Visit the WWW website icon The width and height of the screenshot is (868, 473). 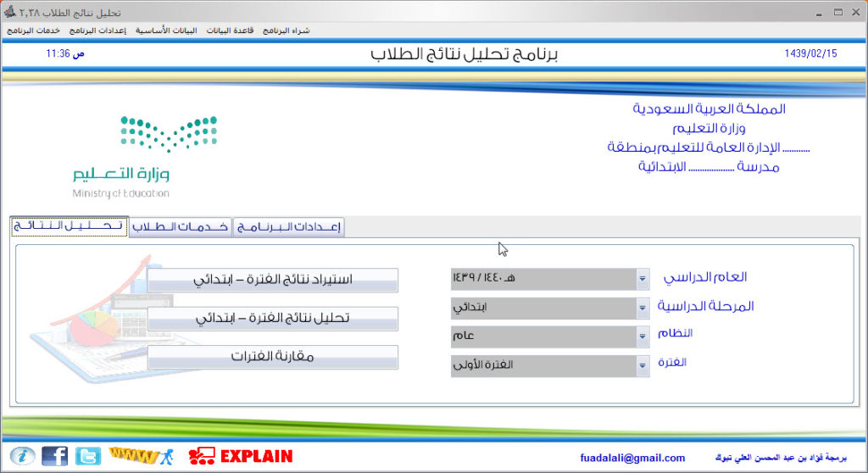pyautogui.click(x=142, y=456)
